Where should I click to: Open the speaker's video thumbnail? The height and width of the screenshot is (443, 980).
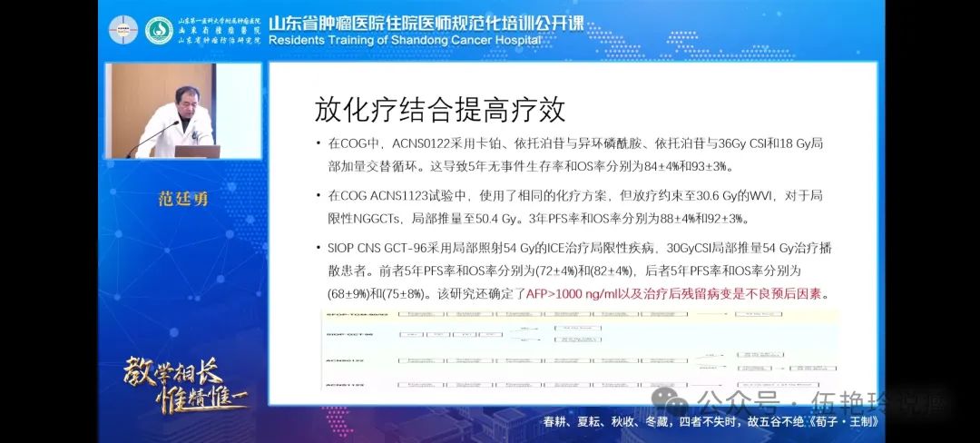coord(182,112)
